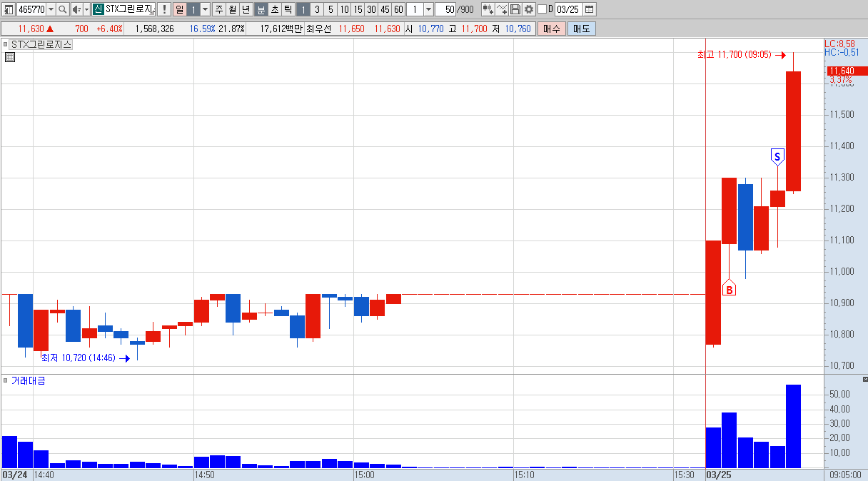Viewport: 868px width, 481px height.
Task: Expand the stock code 465770 dropdown
Action: [51, 9]
